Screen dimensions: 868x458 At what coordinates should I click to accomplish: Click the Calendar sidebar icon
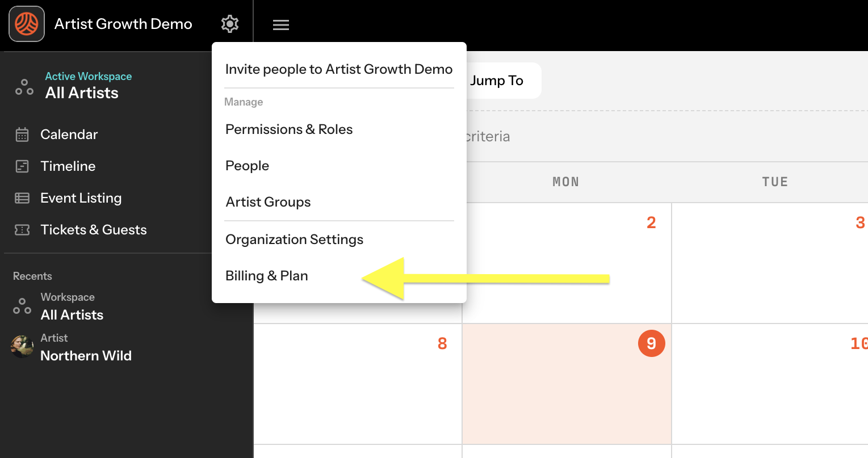point(22,135)
